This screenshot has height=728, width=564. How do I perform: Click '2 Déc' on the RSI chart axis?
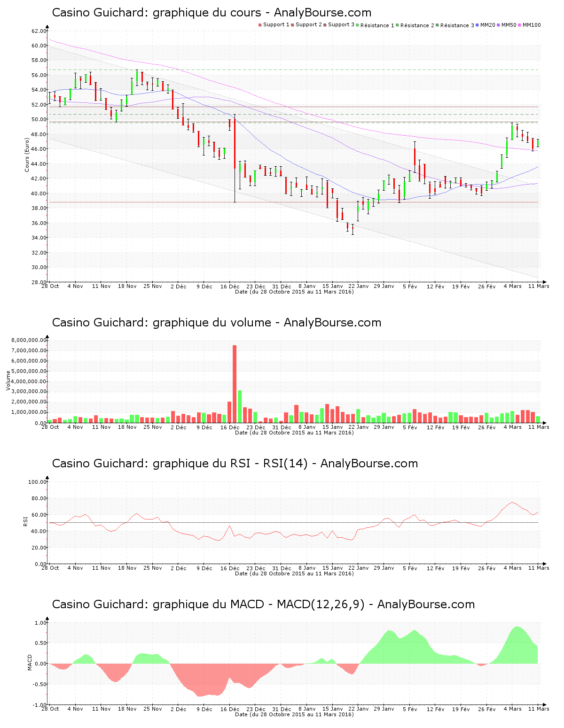point(179,568)
